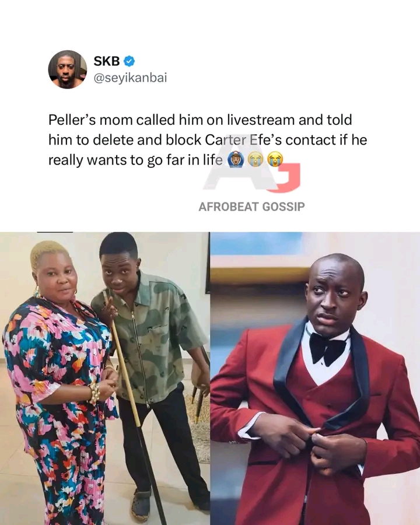This screenshot has width=420, height=525.
Task: Open the left photo of woman and boy
Action: tap(105, 379)
